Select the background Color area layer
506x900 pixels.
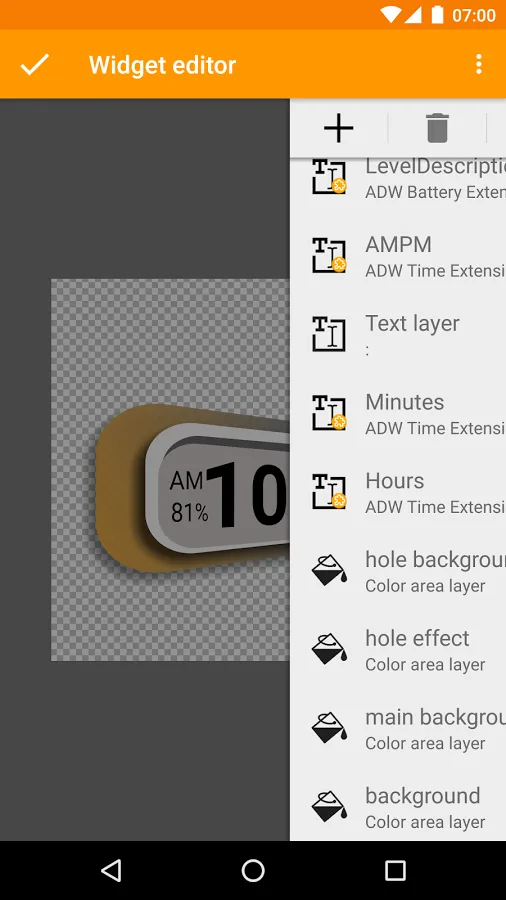click(x=398, y=807)
